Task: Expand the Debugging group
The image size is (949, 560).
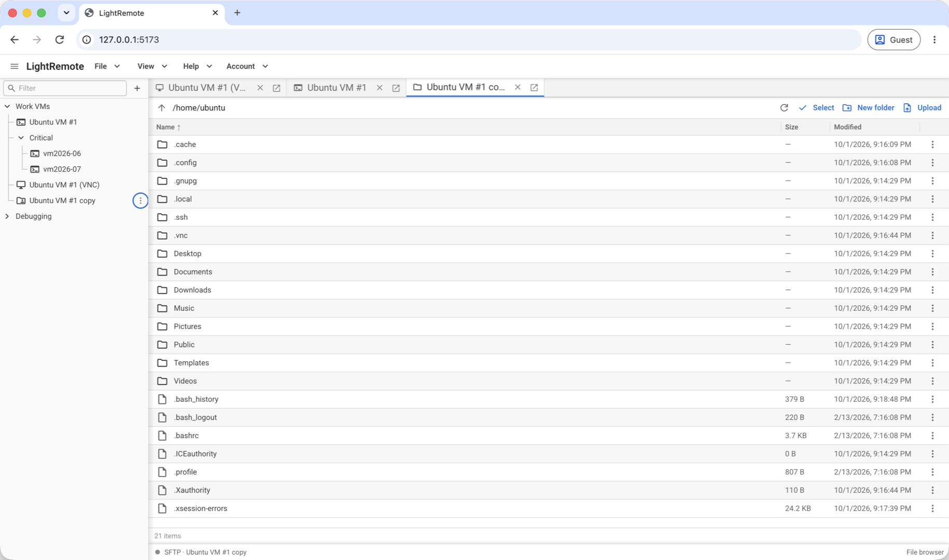Action: (7, 216)
